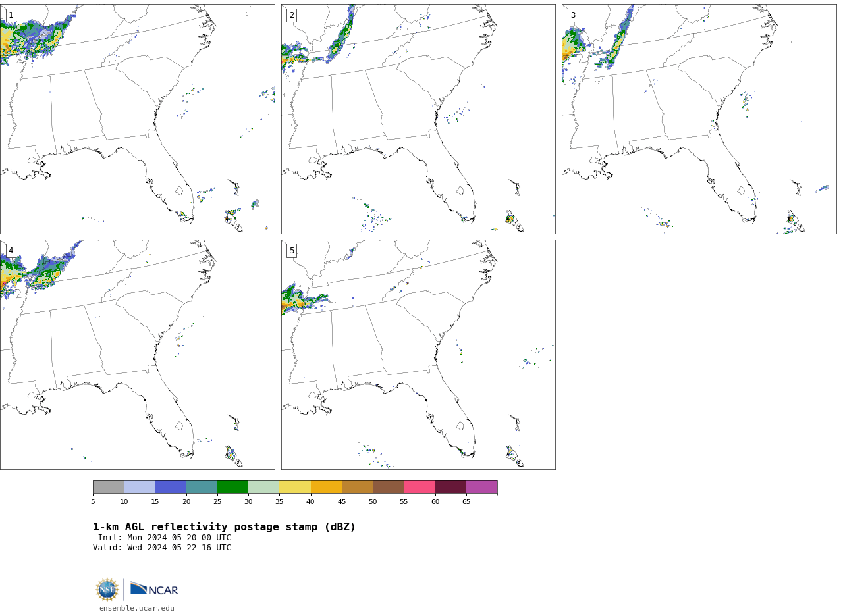The image size is (843, 616).
Task: Click the NCAR logo
Action: (x=154, y=589)
